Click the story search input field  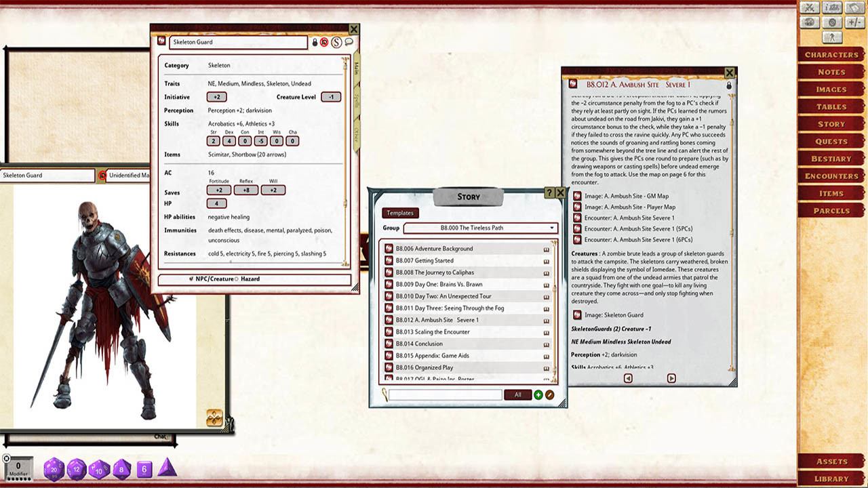pos(445,394)
